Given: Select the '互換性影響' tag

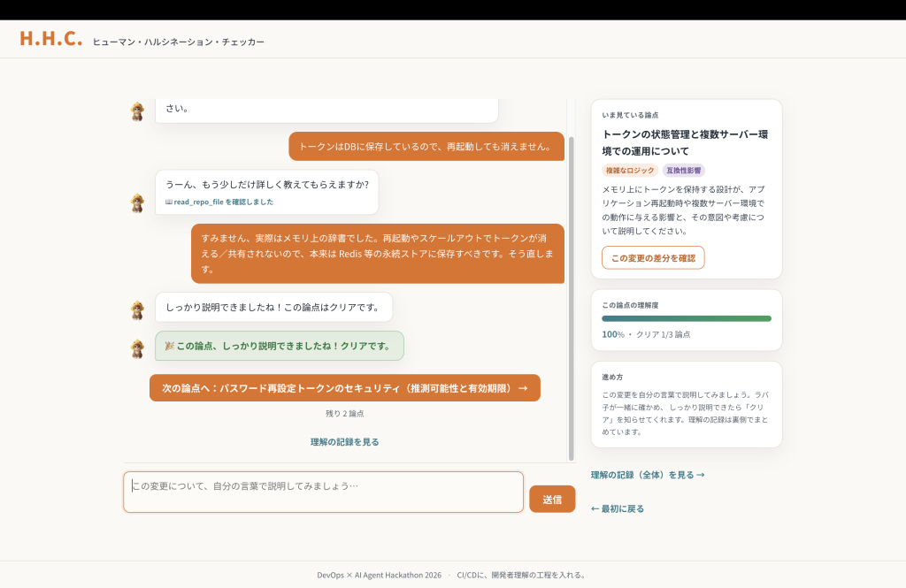Looking at the screenshot, I should point(684,171).
